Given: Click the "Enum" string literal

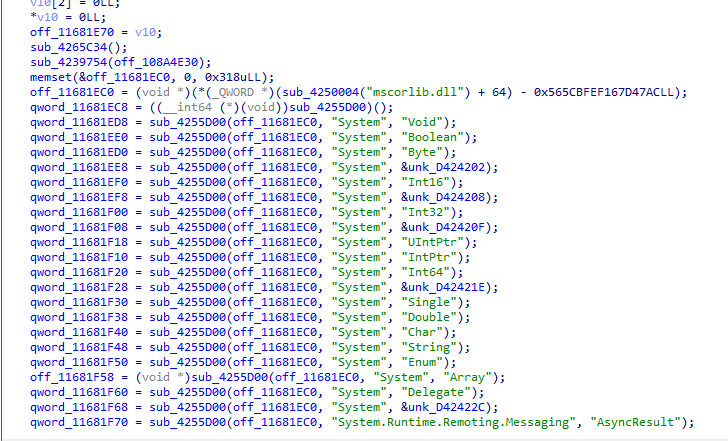Looking at the screenshot, I should [x=422, y=362].
